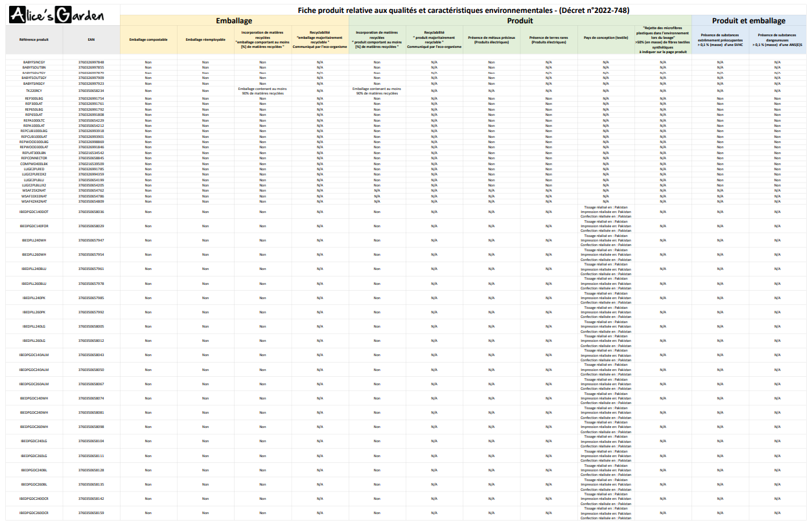
Task: Click the Emballage compostable column header
Action: [x=148, y=39]
